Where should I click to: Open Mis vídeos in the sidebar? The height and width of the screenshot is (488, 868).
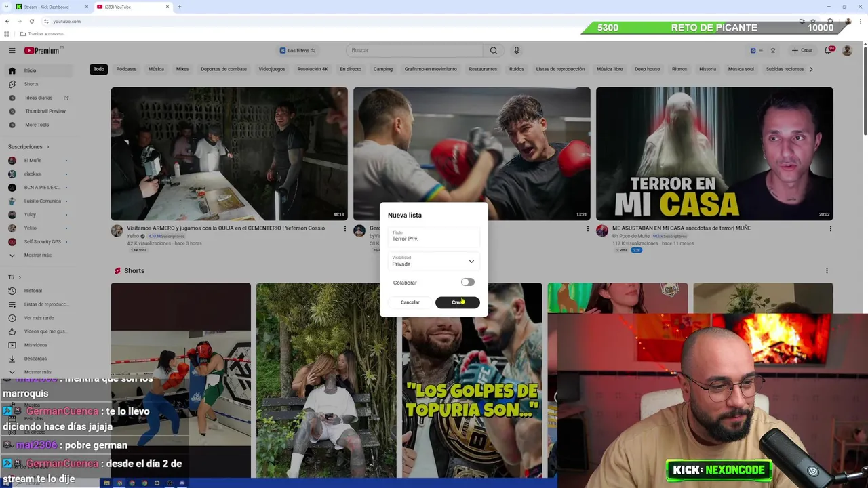coord(35,345)
